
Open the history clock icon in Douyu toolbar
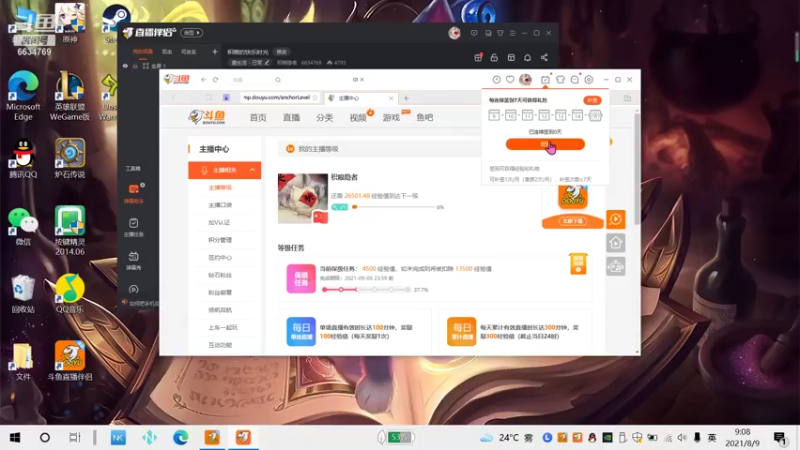496,80
